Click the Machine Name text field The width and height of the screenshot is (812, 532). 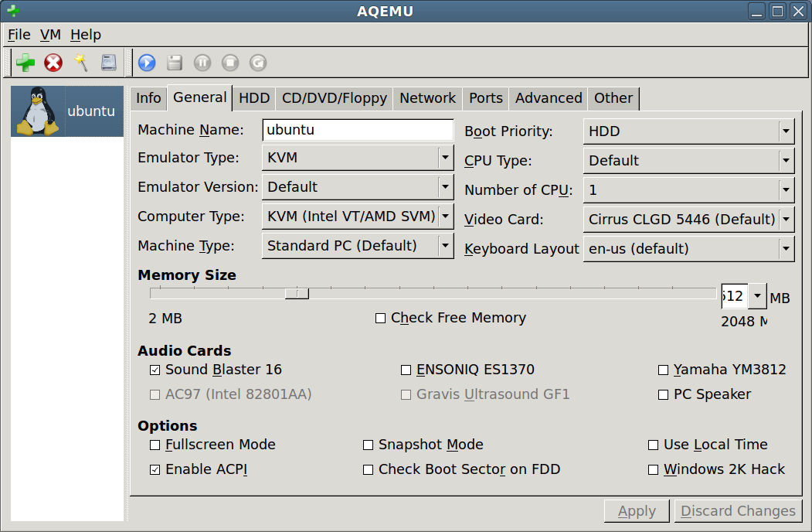[358, 130]
